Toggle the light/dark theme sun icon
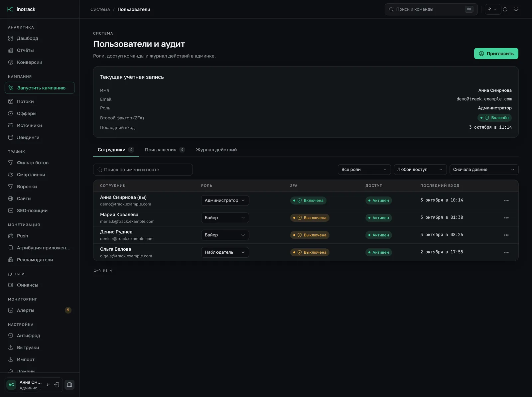The image size is (532, 397). [516, 9]
